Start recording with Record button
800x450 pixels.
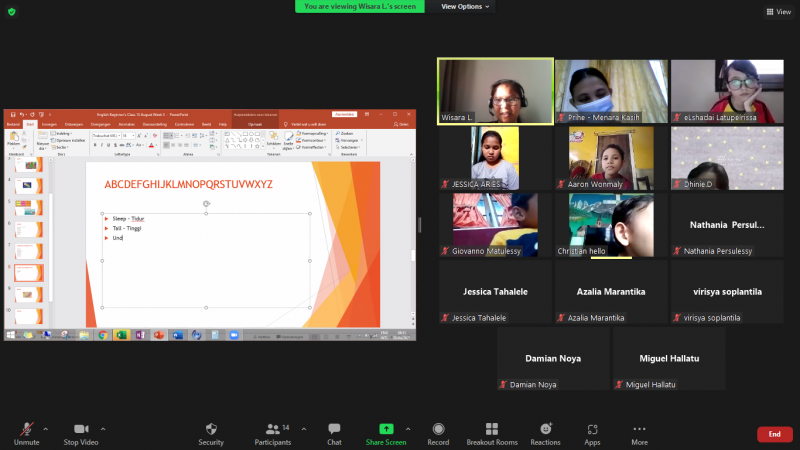click(438, 429)
